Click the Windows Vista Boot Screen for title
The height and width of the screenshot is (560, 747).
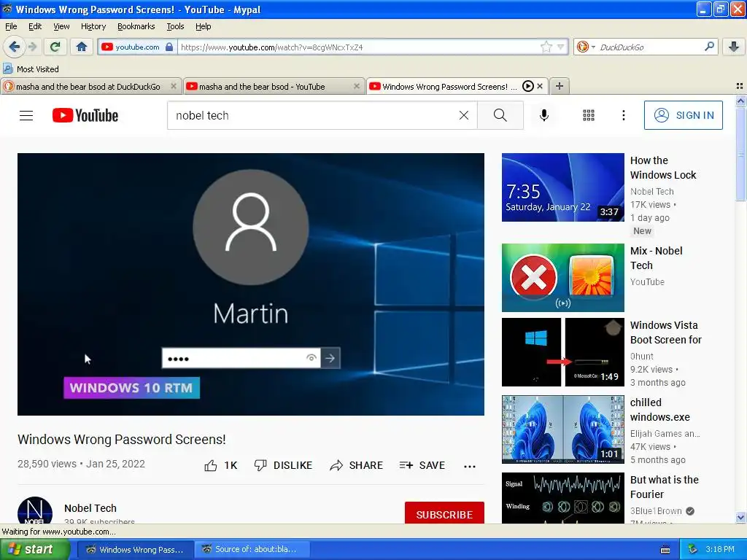tap(665, 332)
